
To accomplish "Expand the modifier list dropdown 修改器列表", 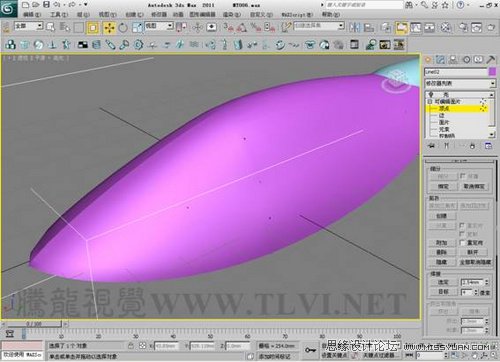I will click(x=460, y=83).
